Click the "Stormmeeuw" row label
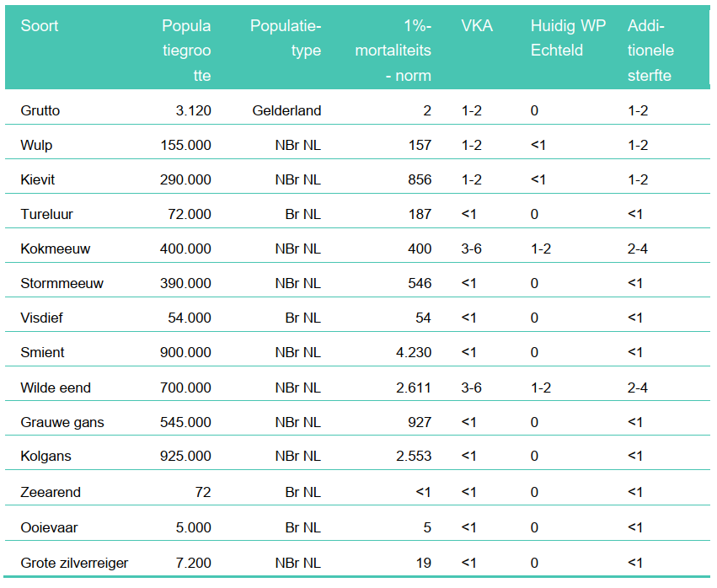 tap(62, 283)
